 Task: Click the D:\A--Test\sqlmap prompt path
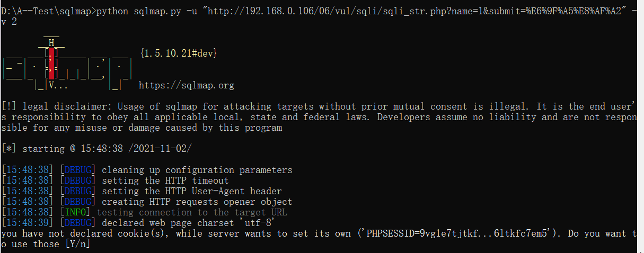tap(46, 11)
